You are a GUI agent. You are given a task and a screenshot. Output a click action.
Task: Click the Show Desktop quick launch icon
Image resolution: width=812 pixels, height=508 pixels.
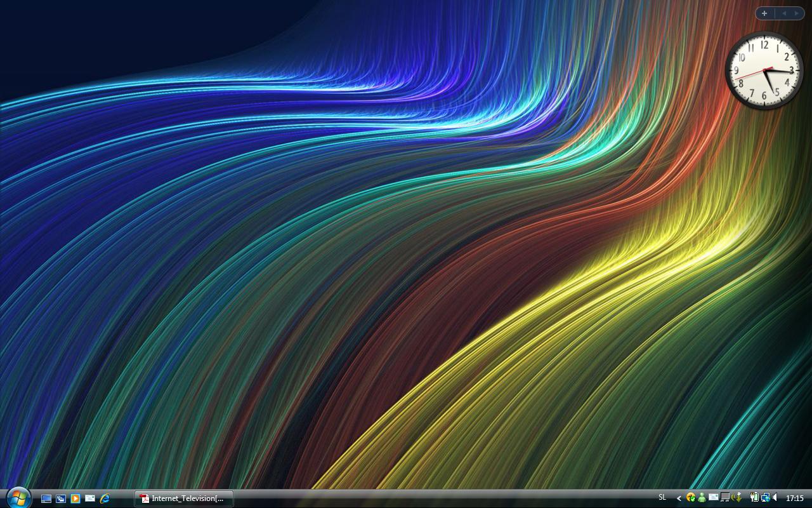pyautogui.click(x=46, y=498)
